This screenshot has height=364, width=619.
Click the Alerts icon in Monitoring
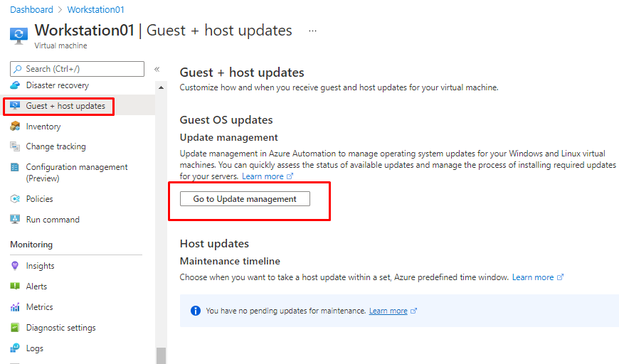click(15, 287)
